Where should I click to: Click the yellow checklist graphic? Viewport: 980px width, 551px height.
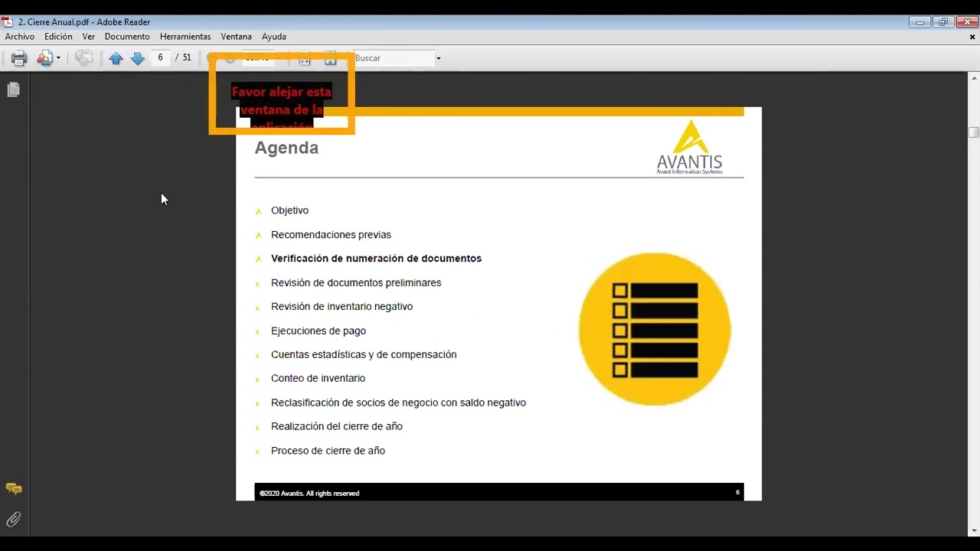pos(655,329)
